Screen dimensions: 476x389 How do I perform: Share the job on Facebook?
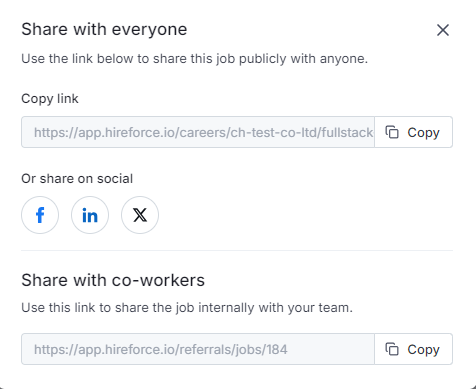click(x=40, y=215)
